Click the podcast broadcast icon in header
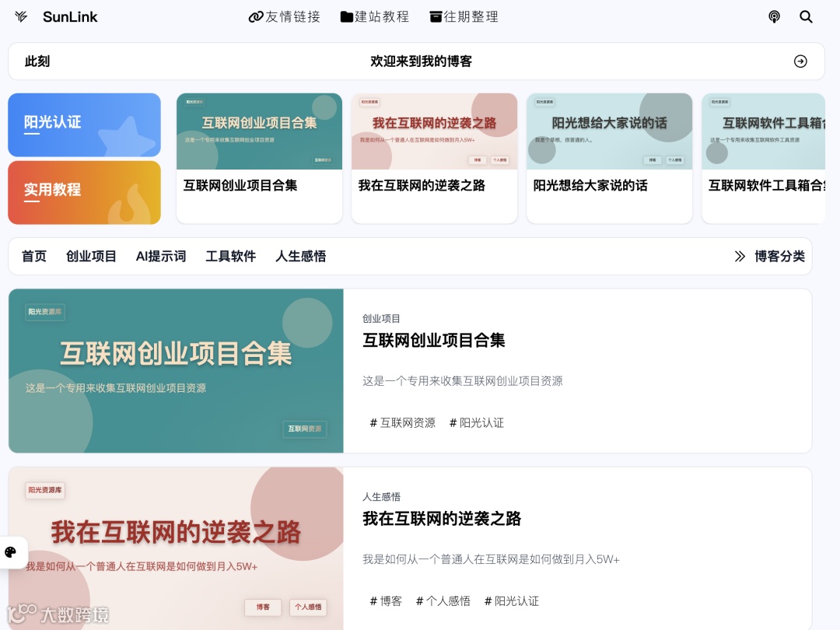Viewport: 840px width, 630px height. click(x=774, y=17)
